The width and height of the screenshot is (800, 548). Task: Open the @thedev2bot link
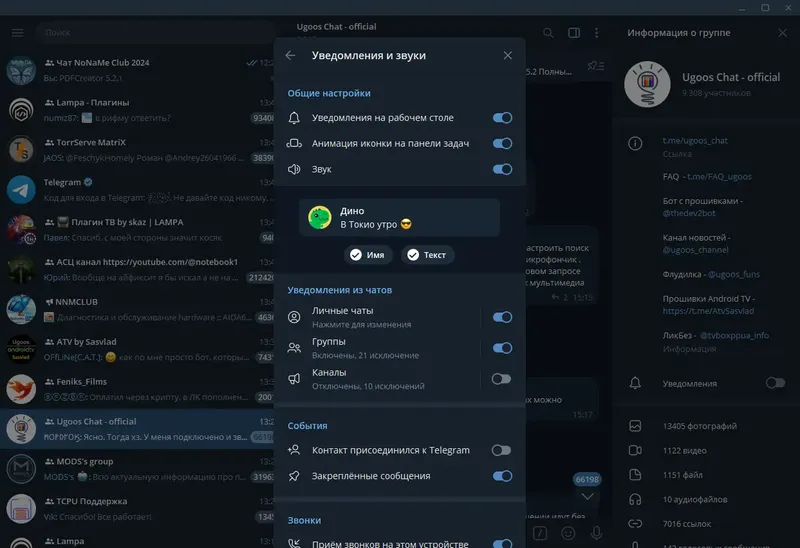point(689,213)
